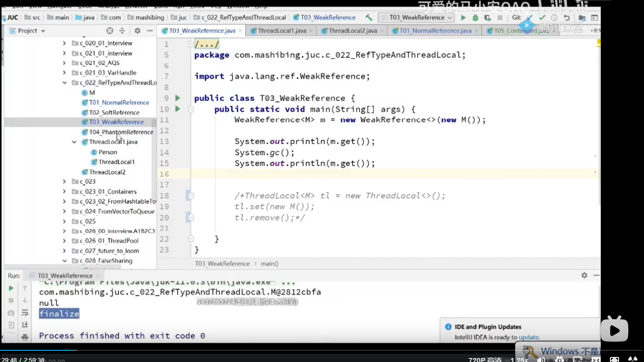Open the run configuration dropdown T03_WeakReference
This screenshot has height=362, width=644.
tap(416, 17)
